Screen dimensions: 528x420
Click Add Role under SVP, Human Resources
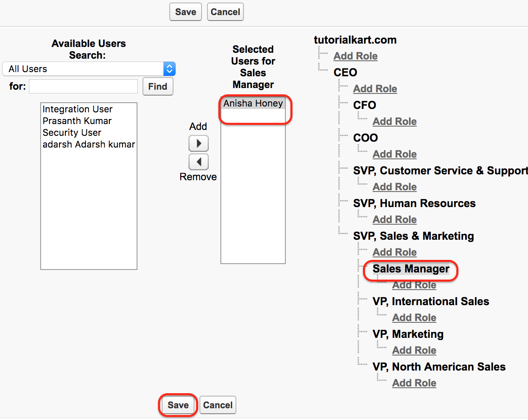[x=395, y=219]
